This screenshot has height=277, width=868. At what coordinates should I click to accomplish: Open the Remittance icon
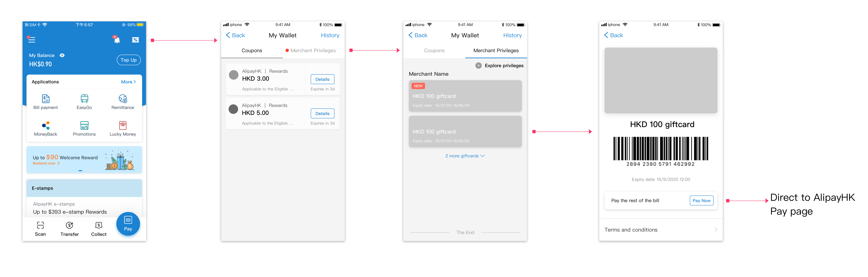pos(123,99)
